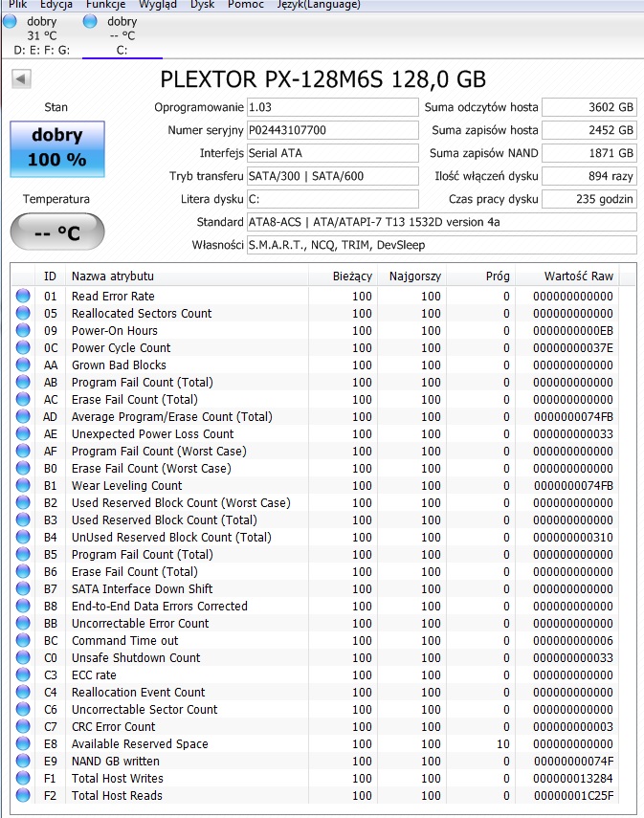The width and height of the screenshot is (644, 818).
Task: Click the Ilość włączeń dysku value 894 razy
Action: click(589, 176)
